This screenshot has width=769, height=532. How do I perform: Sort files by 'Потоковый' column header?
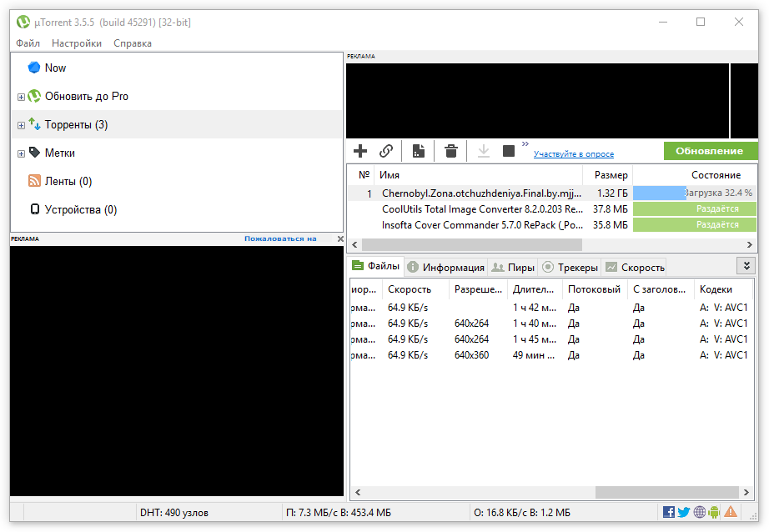595,289
